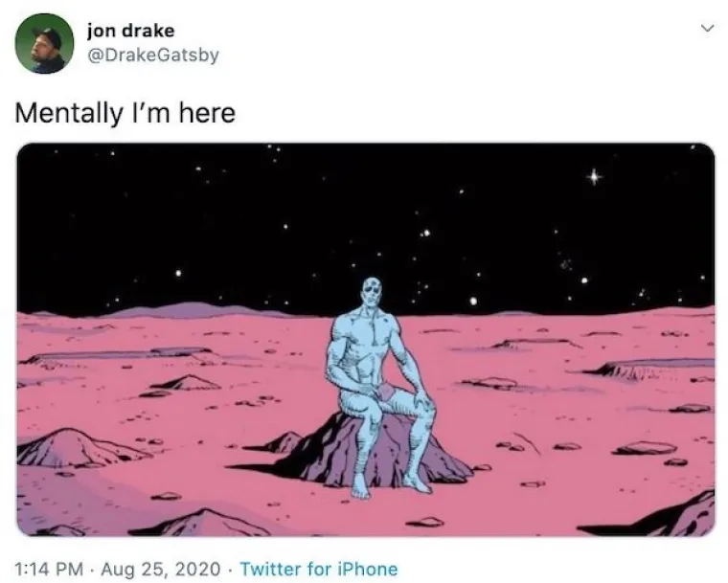Click the Aug 25, 2020 date
Image resolution: width=728 pixels, height=583 pixels.
tap(160, 569)
